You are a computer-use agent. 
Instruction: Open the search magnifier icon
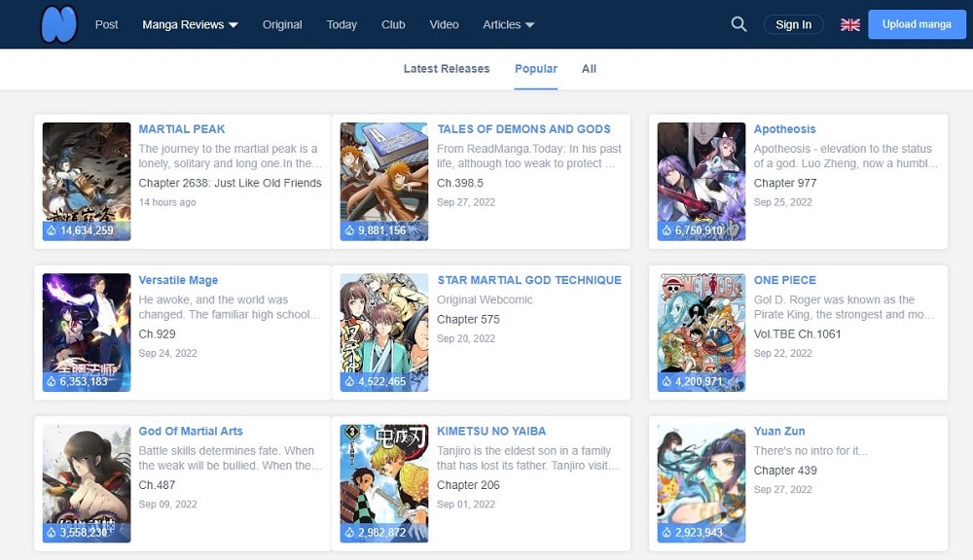[x=739, y=24]
